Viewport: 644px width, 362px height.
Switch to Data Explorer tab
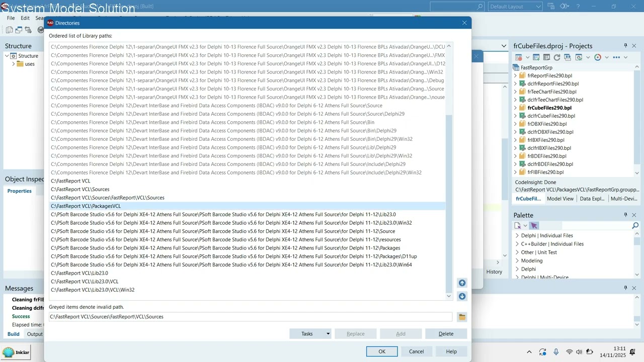coord(592,199)
